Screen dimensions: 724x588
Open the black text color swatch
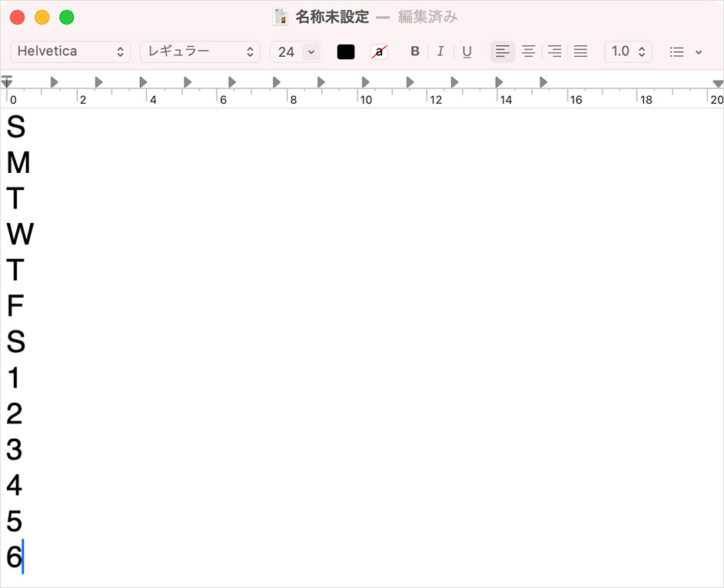tap(346, 51)
